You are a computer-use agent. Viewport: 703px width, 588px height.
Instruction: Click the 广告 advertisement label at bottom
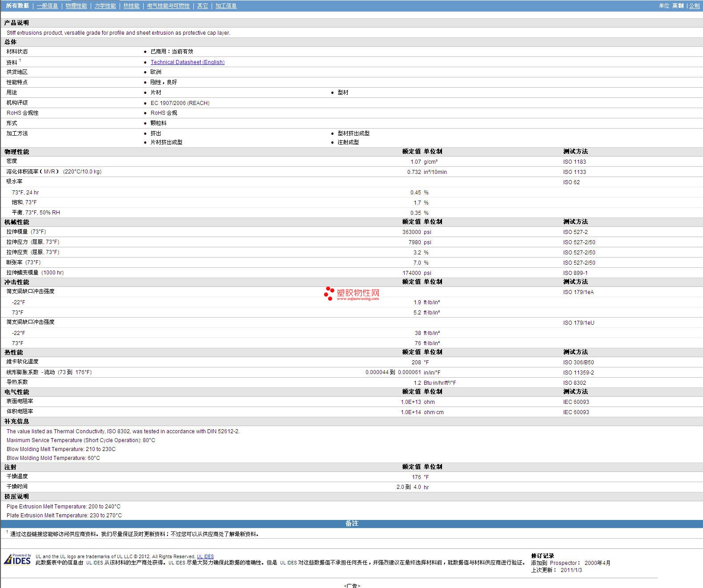click(352, 585)
